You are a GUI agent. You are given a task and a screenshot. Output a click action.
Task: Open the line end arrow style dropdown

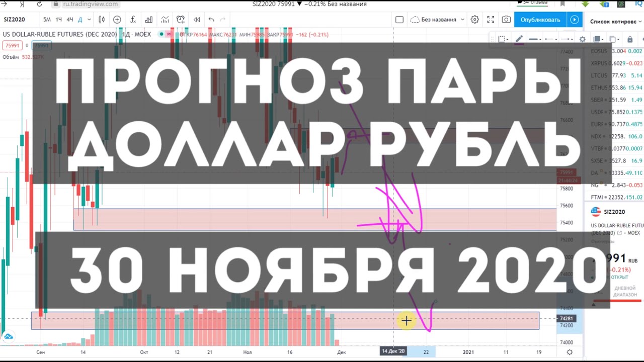[x=567, y=39]
